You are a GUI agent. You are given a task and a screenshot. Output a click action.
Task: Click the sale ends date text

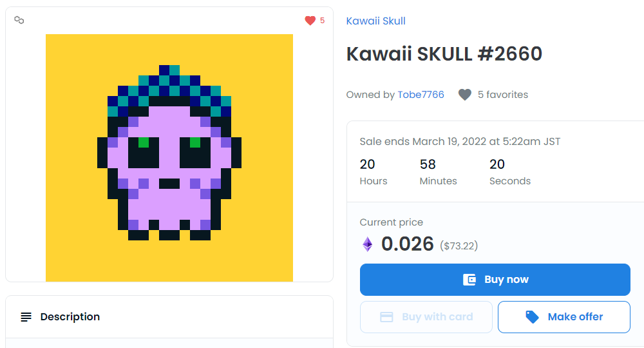coord(460,142)
